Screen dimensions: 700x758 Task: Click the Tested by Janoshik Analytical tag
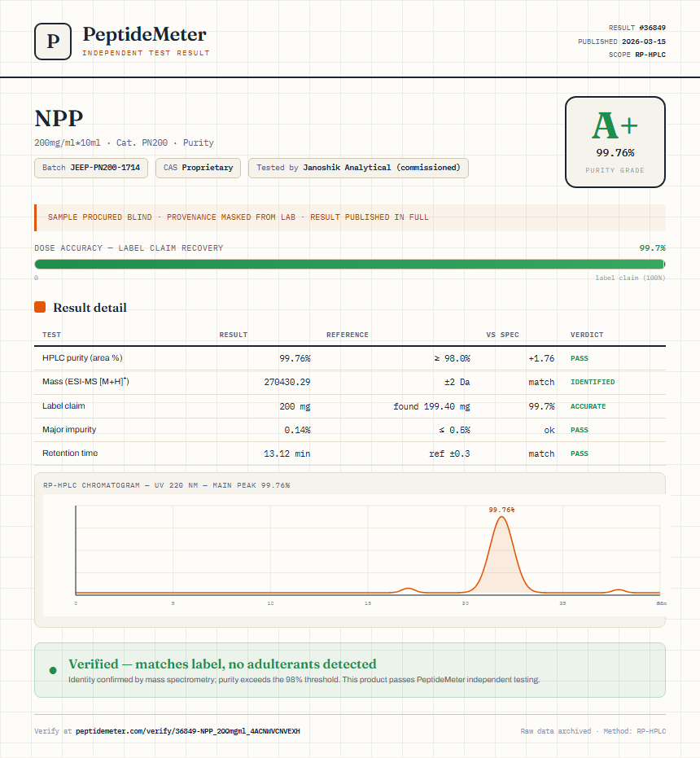(x=358, y=168)
